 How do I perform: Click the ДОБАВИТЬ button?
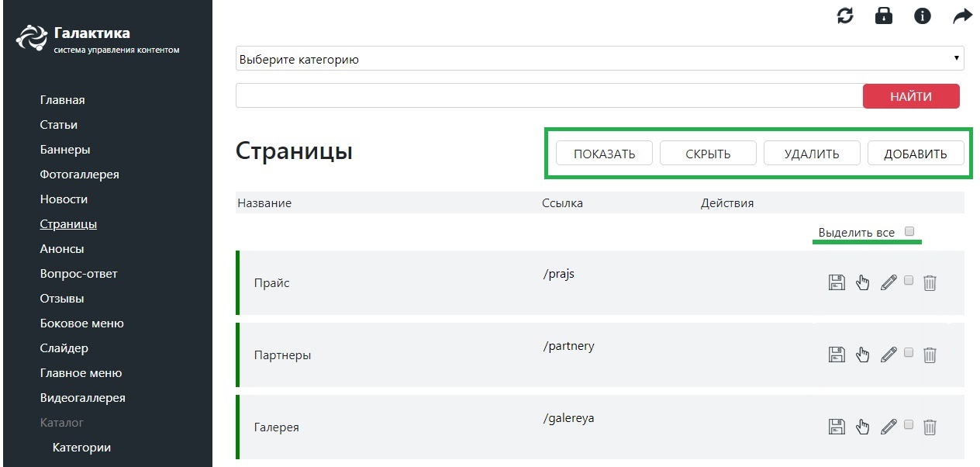click(x=916, y=154)
